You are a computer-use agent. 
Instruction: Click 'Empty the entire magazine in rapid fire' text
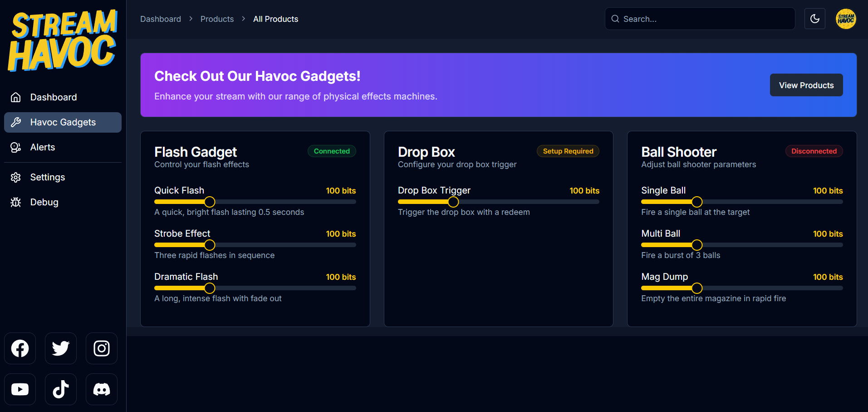(713, 298)
